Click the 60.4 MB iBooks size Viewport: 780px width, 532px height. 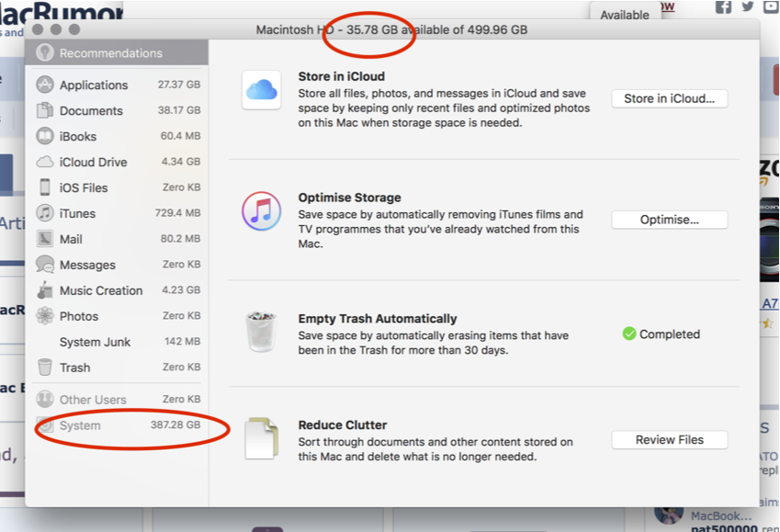pyautogui.click(x=180, y=136)
